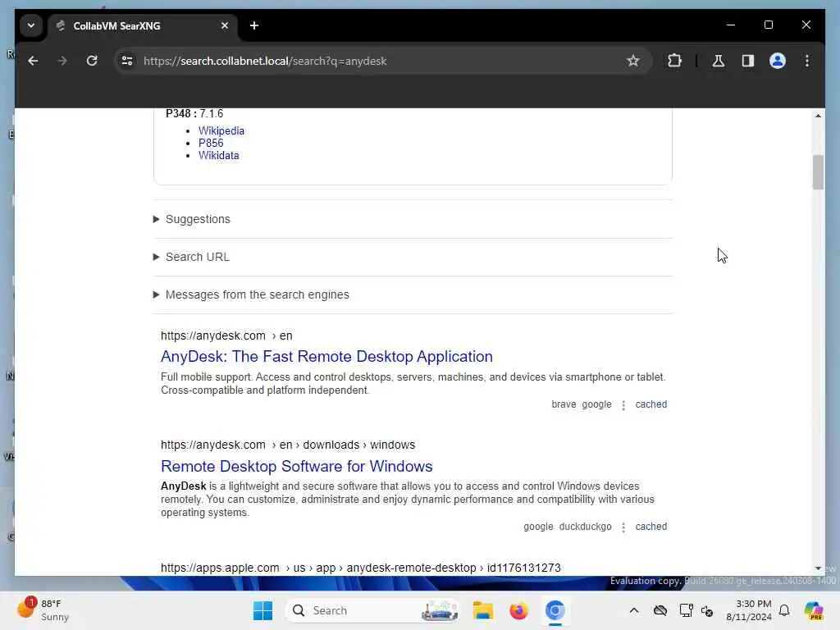Open the clock showing 3:30 PM
840x630 pixels.
pos(748,610)
